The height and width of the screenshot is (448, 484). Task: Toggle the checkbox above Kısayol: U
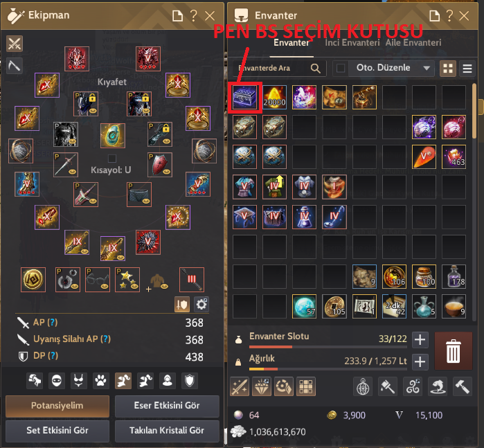click(x=112, y=159)
